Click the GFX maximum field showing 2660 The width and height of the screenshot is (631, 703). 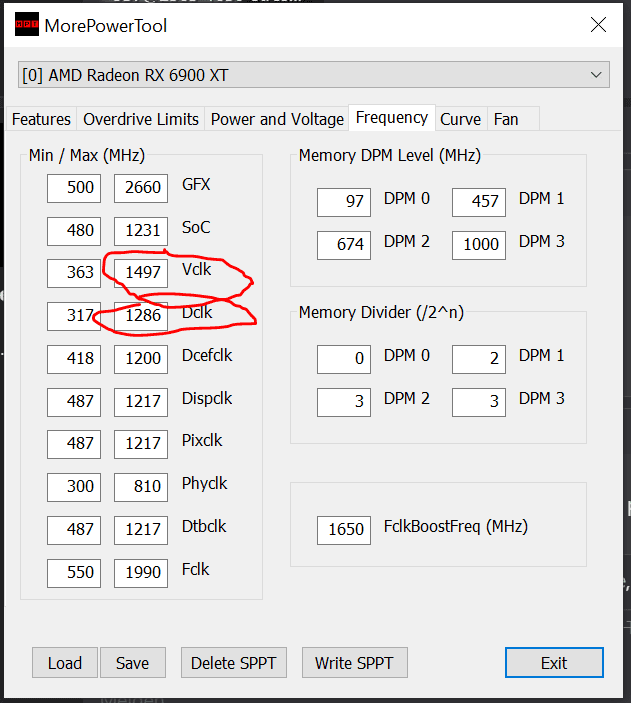click(141, 188)
